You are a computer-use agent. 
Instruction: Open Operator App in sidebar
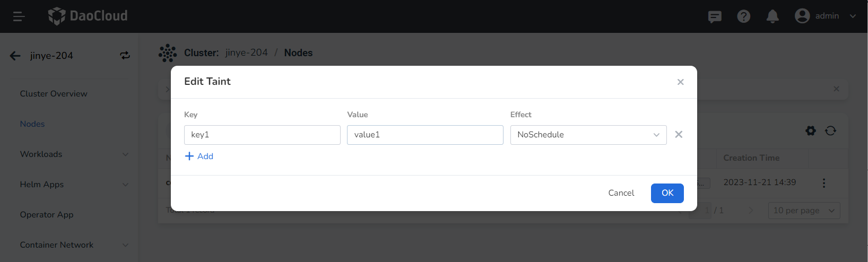click(x=47, y=215)
